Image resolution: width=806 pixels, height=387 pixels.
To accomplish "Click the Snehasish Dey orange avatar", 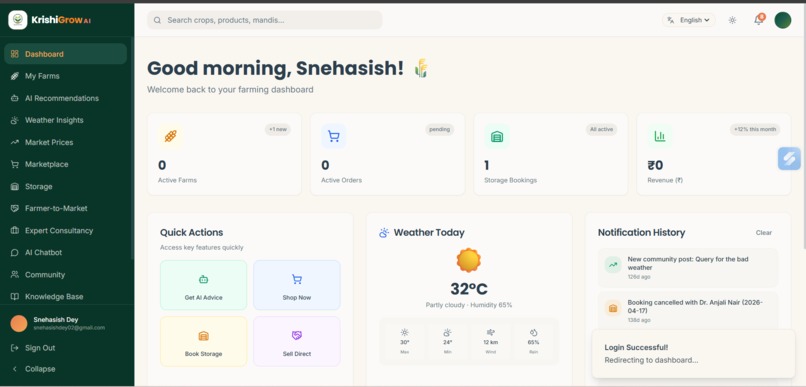I will pos(19,323).
